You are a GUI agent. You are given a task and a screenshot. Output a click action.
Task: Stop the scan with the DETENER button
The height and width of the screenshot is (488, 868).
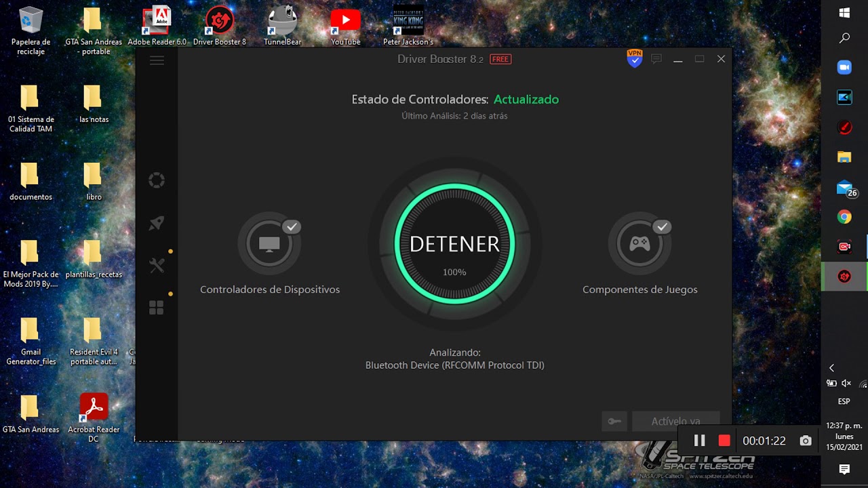click(x=454, y=244)
